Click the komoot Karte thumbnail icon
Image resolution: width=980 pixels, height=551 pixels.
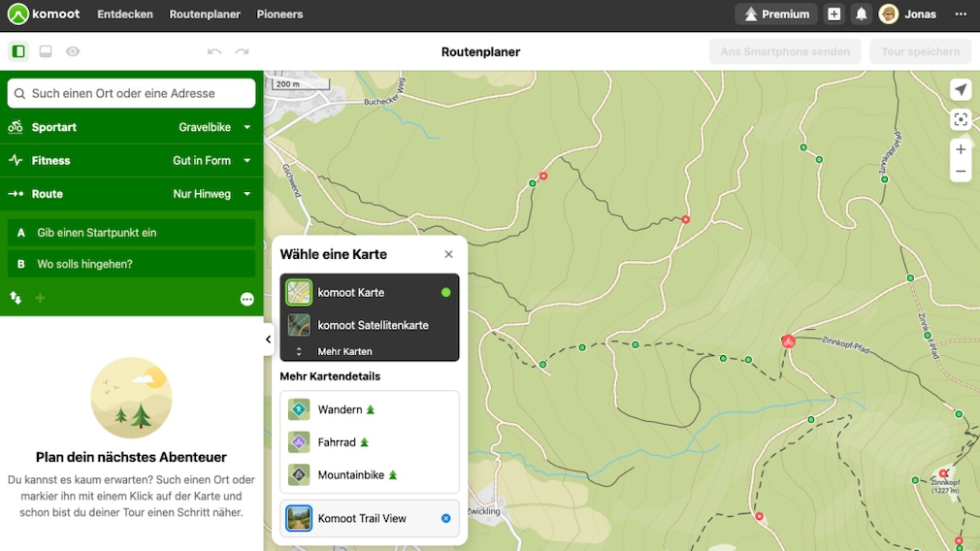299,292
